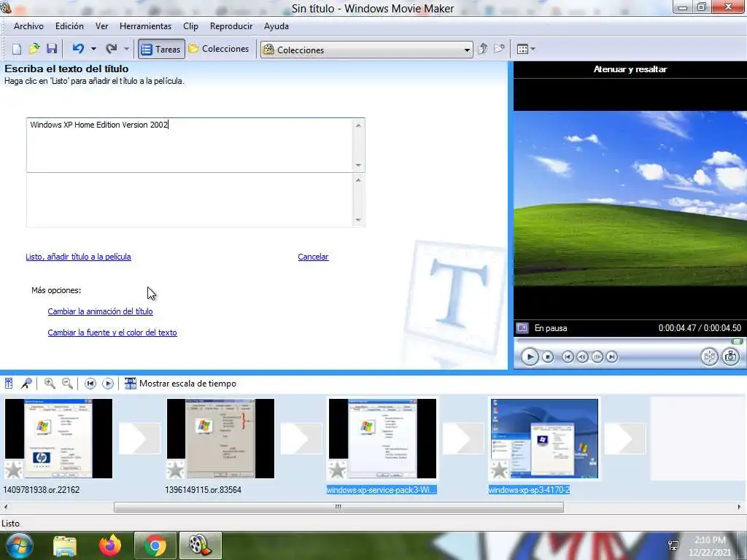Click the up arrow of the first text box scrollbar
The height and width of the screenshot is (560, 747).
tap(358, 125)
